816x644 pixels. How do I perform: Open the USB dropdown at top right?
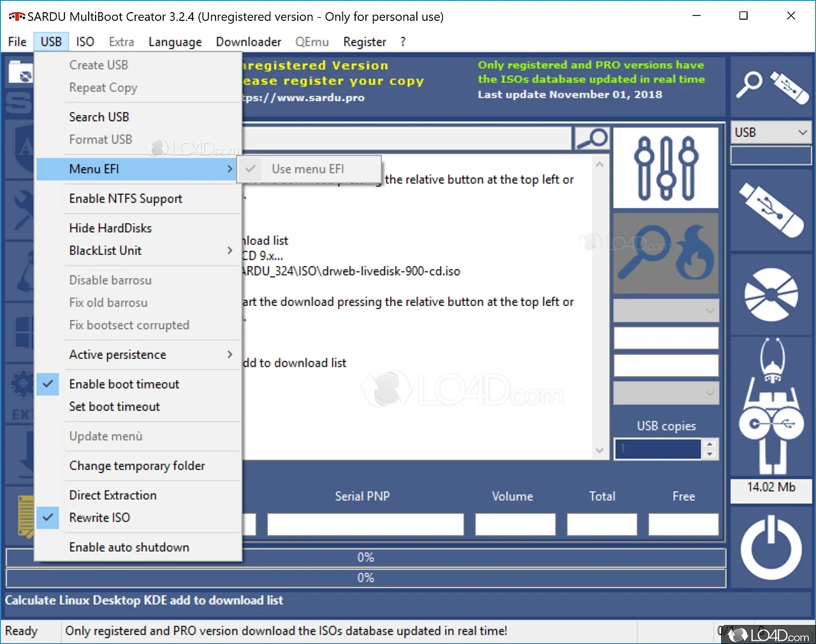tap(771, 133)
